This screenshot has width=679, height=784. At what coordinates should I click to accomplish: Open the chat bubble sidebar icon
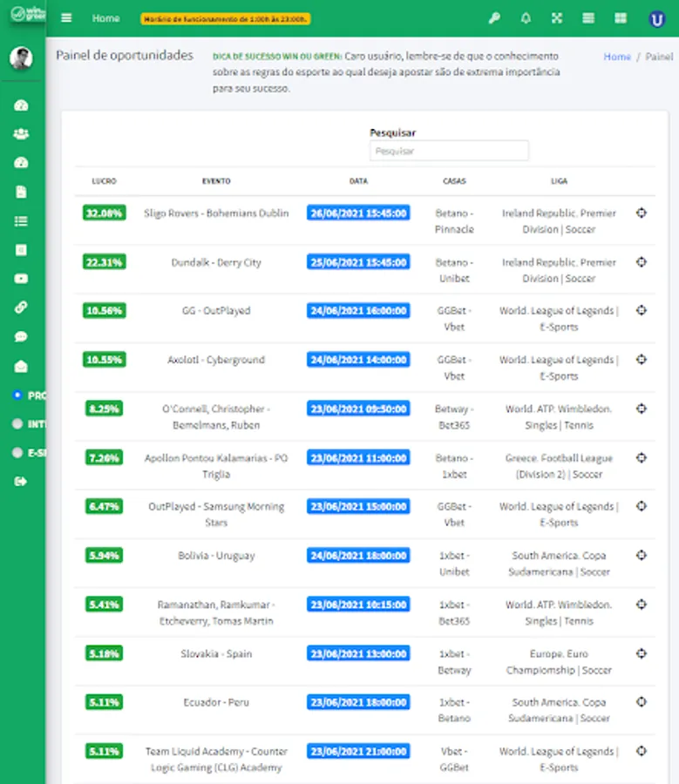(x=21, y=336)
